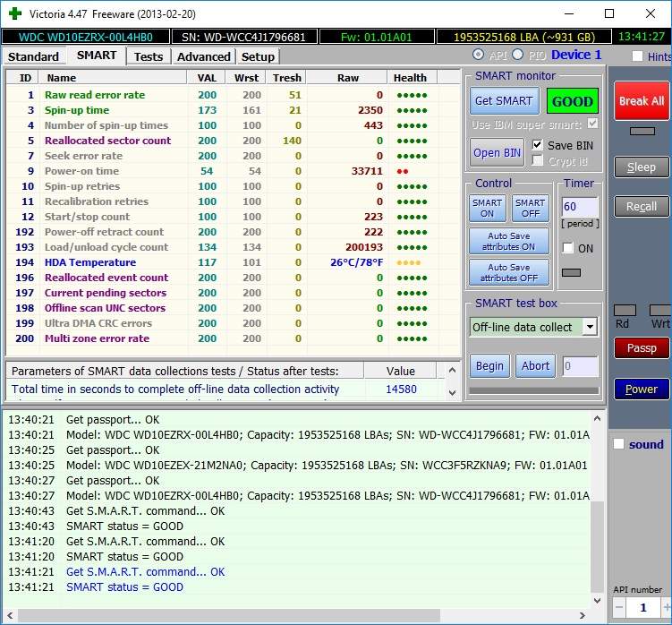
Task: Click the Get SMART button
Action: (504, 101)
